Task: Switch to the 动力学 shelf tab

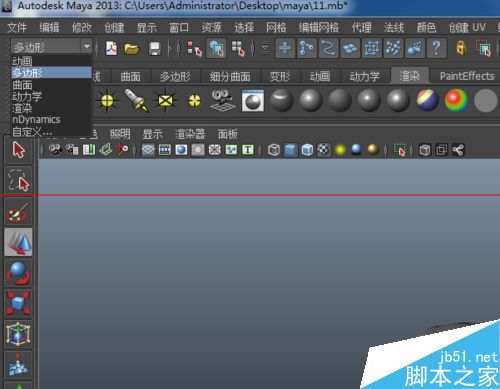Action: [x=364, y=77]
